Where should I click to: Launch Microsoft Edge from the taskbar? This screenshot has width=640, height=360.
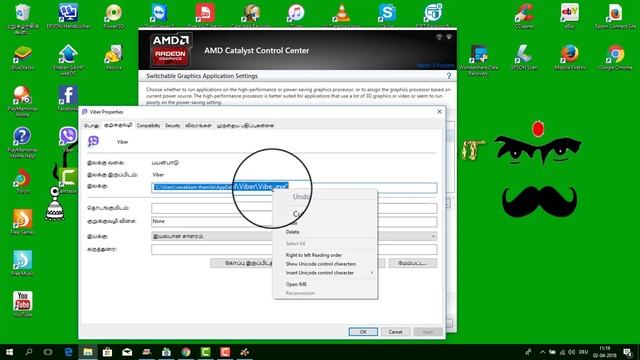pyautogui.click(x=68, y=352)
